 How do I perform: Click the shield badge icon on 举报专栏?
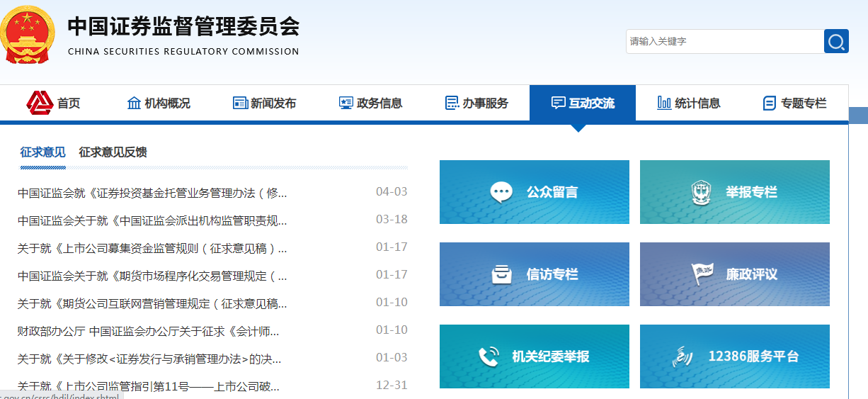click(x=701, y=192)
